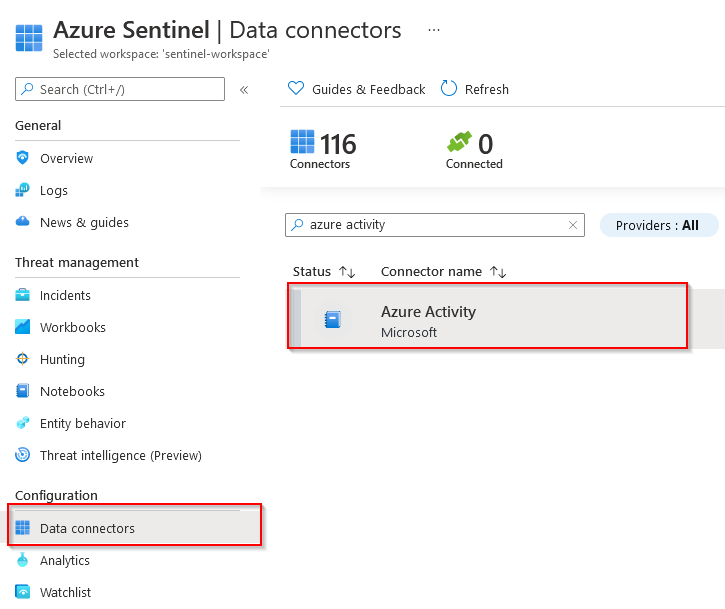Click Guides & Feedback button
Image resolution: width=725 pixels, height=609 pixels.
pos(357,89)
